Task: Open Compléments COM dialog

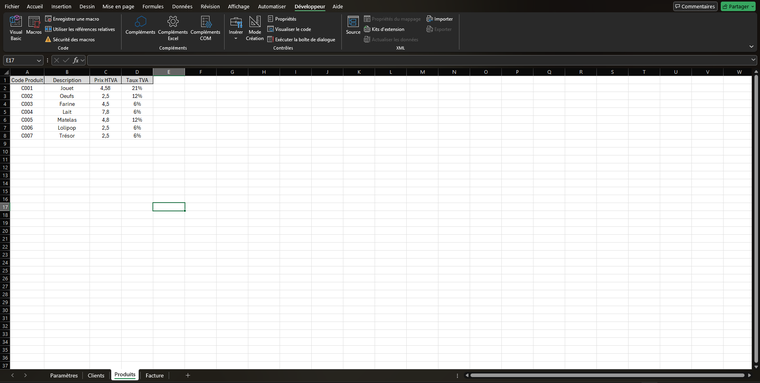Action: (x=206, y=28)
